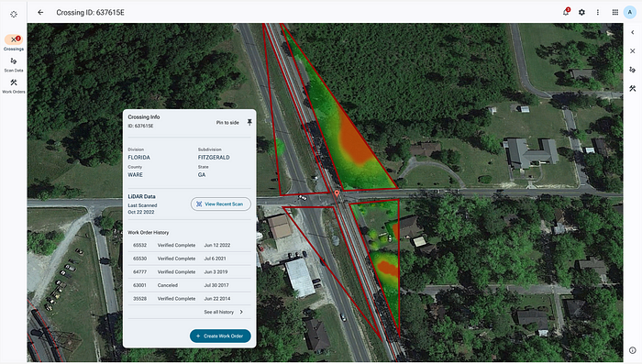Click the LiDAR Data heading

pos(141,196)
